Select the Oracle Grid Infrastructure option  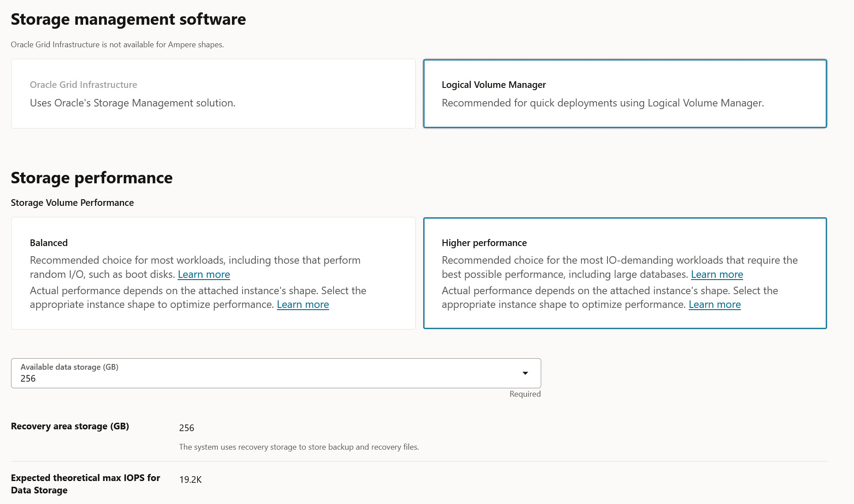click(x=213, y=93)
